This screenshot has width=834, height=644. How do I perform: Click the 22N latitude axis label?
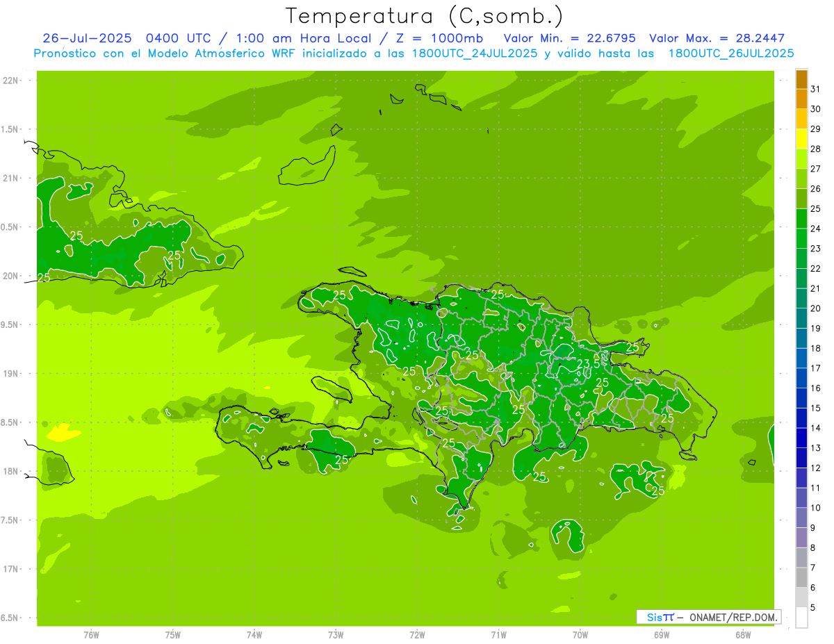[x=10, y=81]
